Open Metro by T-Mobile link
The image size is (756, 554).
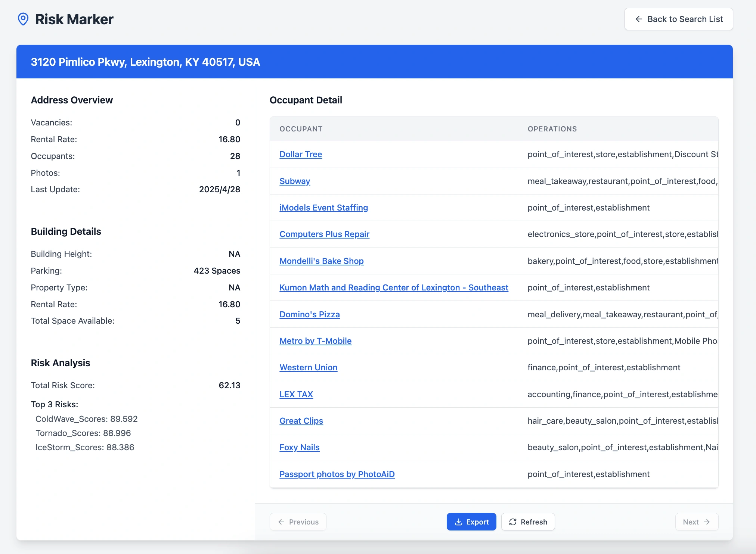click(315, 341)
